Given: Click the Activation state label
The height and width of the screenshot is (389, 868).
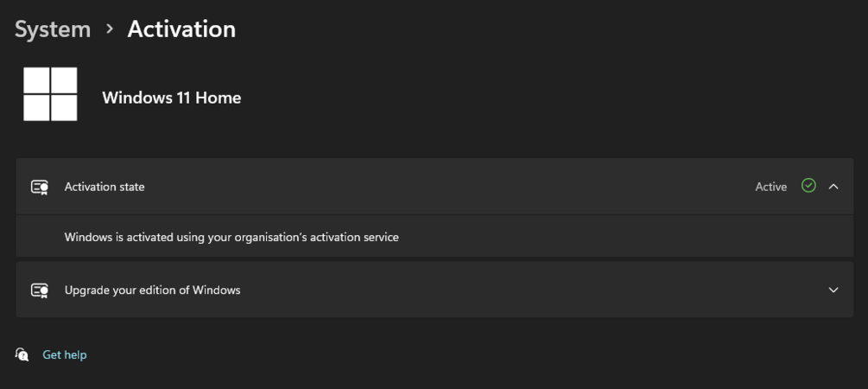Looking at the screenshot, I should [x=105, y=187].
